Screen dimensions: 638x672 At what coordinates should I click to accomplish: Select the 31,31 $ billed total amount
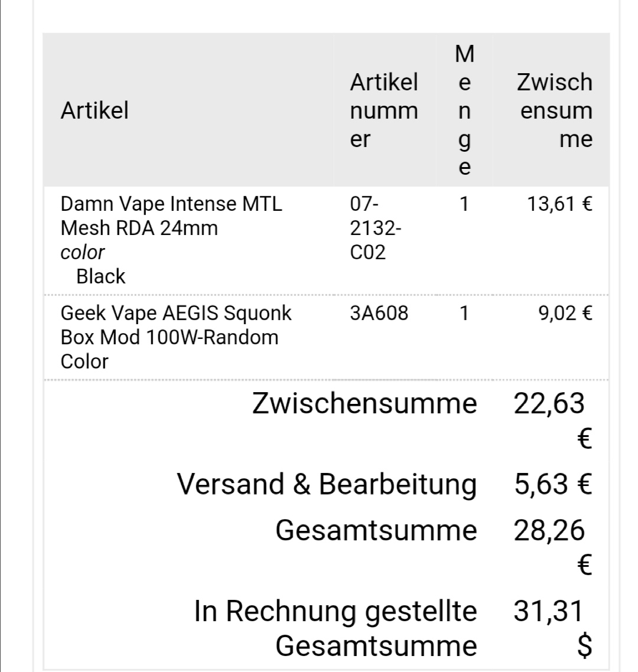pos(549,612)
